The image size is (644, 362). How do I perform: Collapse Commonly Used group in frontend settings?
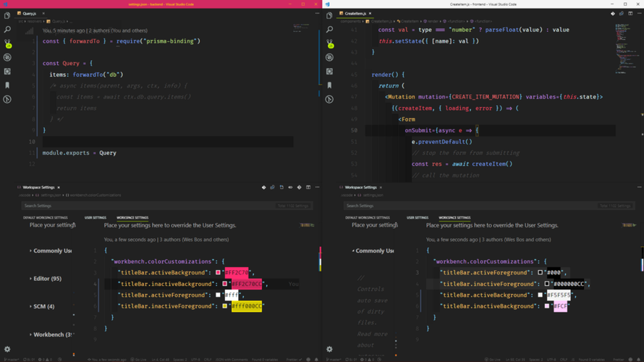[x=353, y=251]
